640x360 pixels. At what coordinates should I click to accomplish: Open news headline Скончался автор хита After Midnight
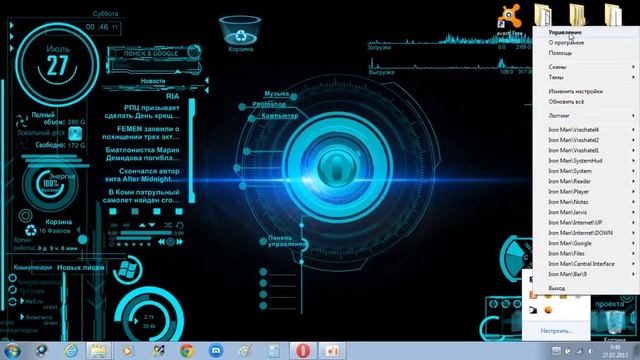(x=142, y=175)
